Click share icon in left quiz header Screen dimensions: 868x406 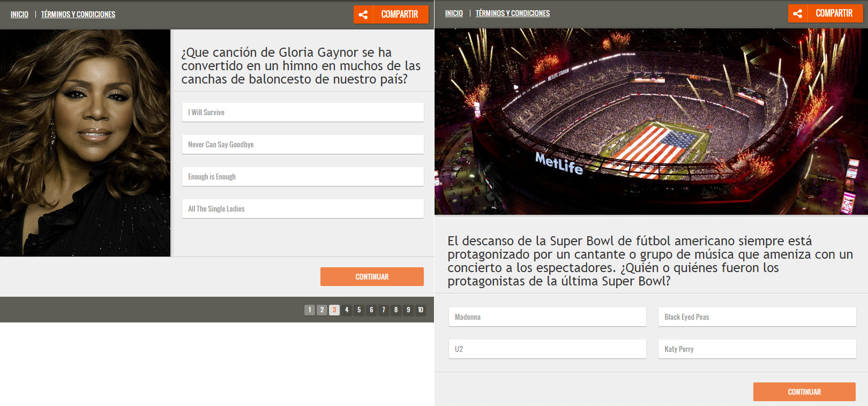[363, 14]
